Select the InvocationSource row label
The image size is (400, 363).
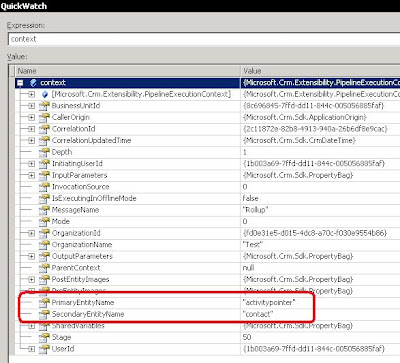coord(80,187)
